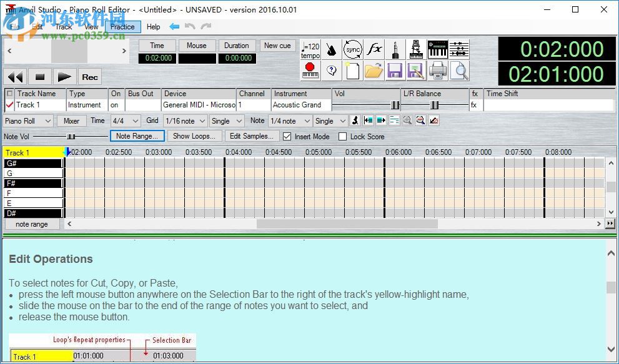Click the Note Range... button
Image resolution: width=619 pixels, height=364 pixels.
pos(137,136)
